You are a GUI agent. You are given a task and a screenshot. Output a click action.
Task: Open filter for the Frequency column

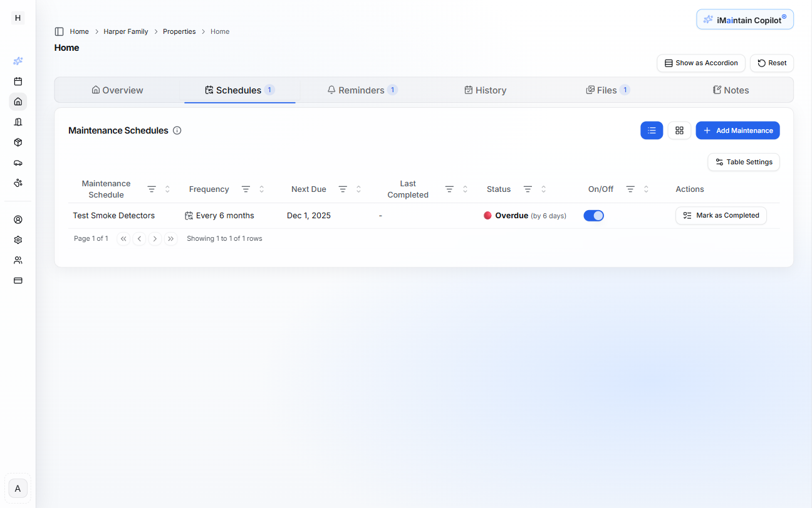[x=246, y=189]
